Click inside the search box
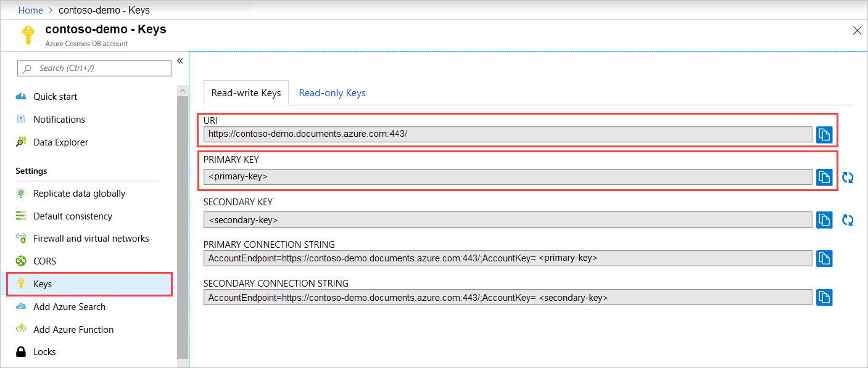Screen dimensions: 868x368 (94, 68)
